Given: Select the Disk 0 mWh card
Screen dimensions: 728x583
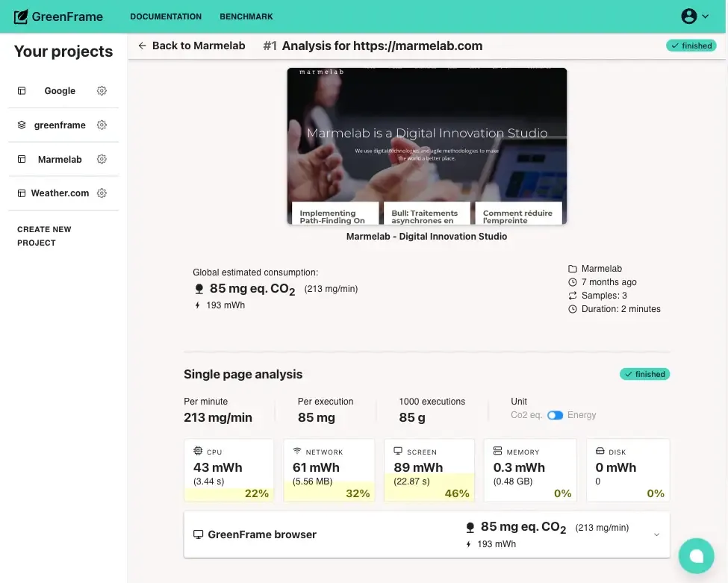Looking at the screenshot, I should coord(628,470).
